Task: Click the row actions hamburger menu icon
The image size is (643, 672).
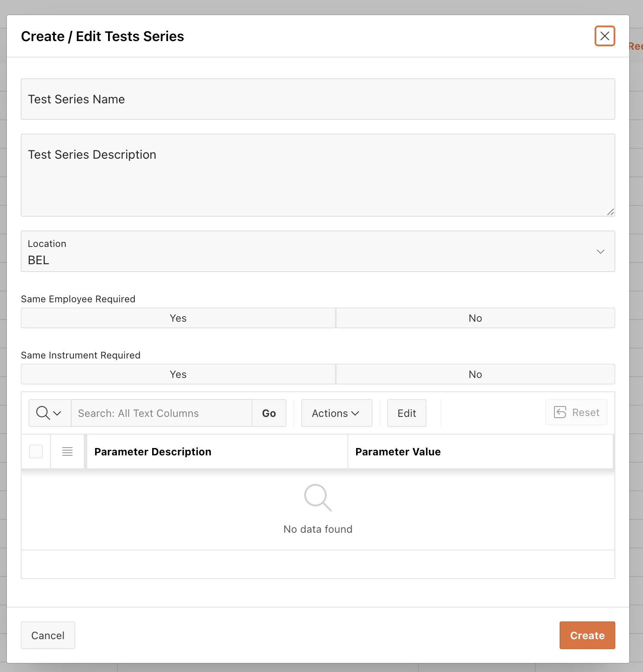Action: 67,451
